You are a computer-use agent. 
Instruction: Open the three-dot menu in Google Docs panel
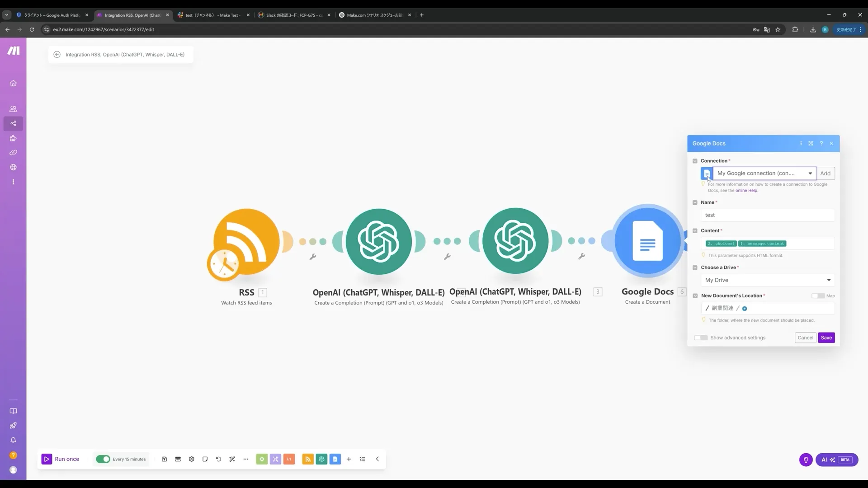coord(801,143)
